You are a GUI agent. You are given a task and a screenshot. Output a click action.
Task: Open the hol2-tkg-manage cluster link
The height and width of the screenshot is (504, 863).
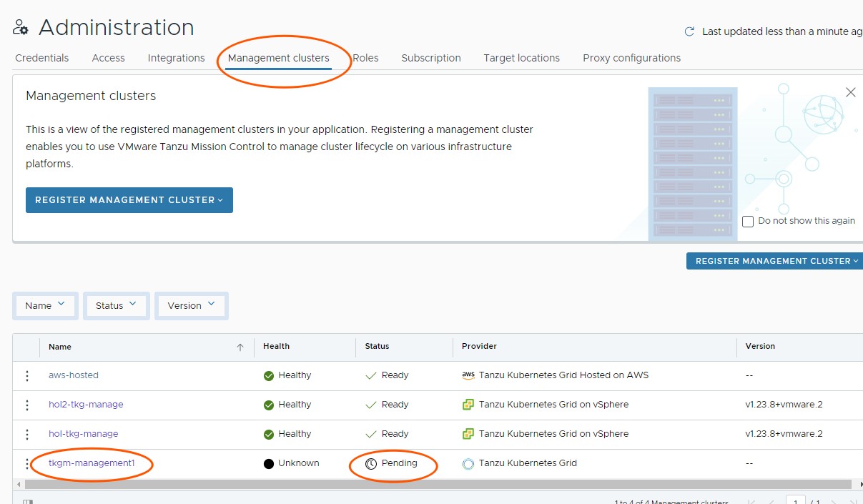point(86,405)
